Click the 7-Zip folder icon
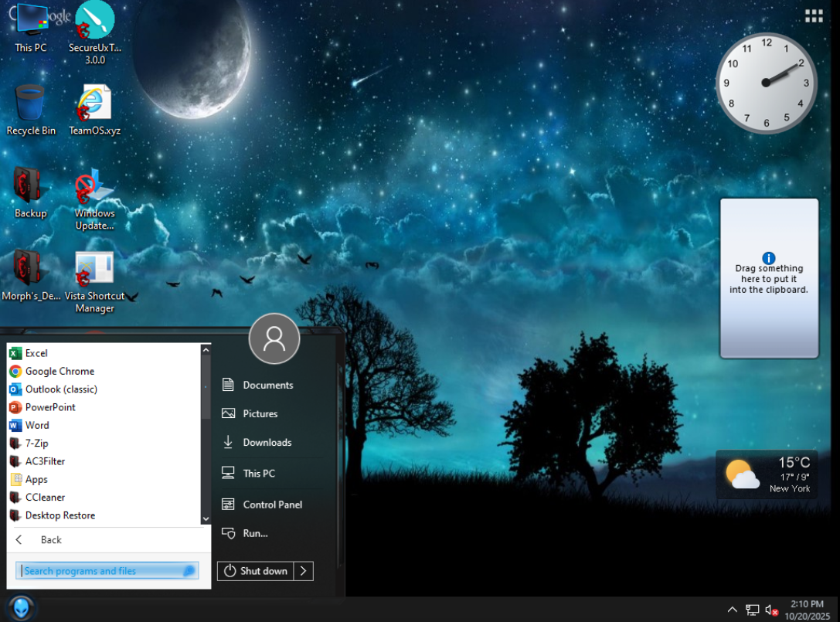 click(15, 443)
